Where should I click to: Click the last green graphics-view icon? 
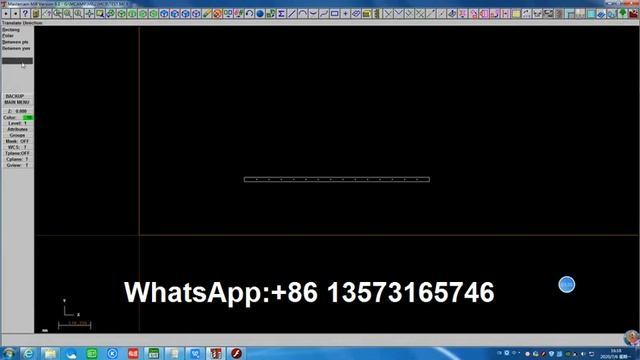click(153, 14)
